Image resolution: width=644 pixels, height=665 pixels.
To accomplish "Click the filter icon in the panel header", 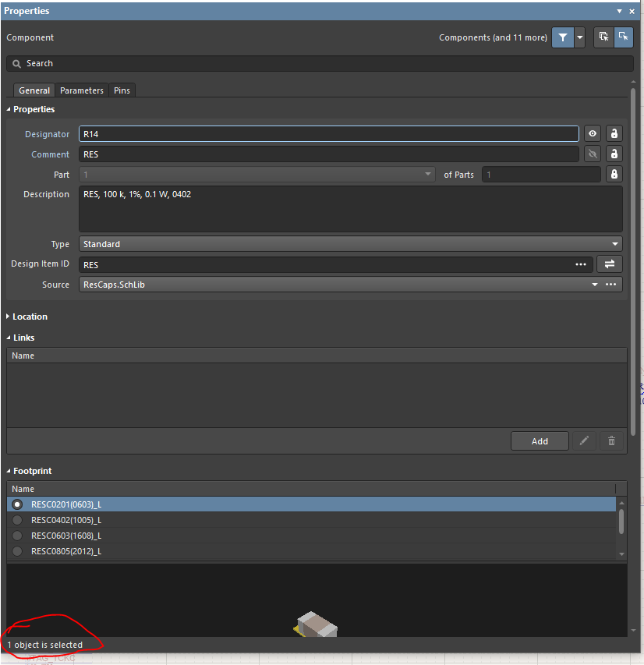I will pyautogui.click(x=562, y=37).
